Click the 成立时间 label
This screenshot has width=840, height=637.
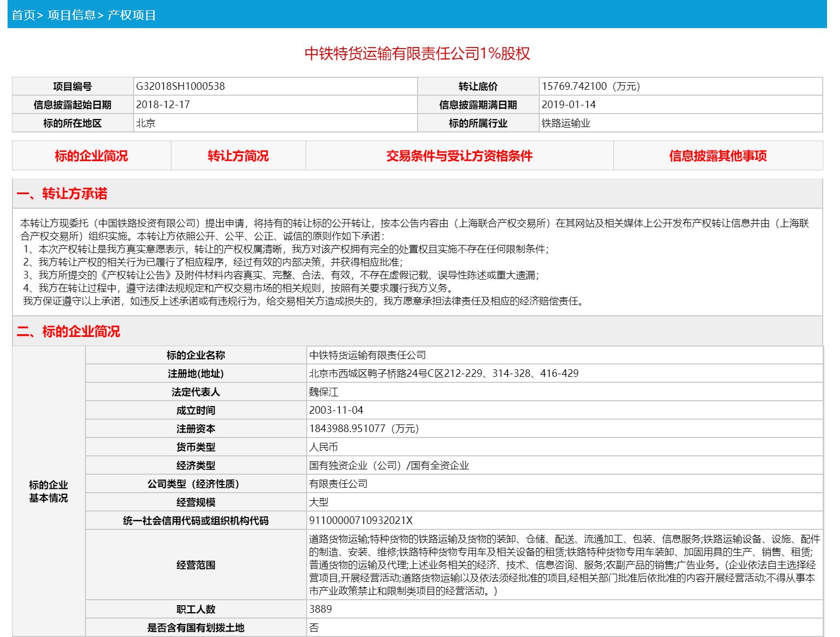click(x=196, y=410)
